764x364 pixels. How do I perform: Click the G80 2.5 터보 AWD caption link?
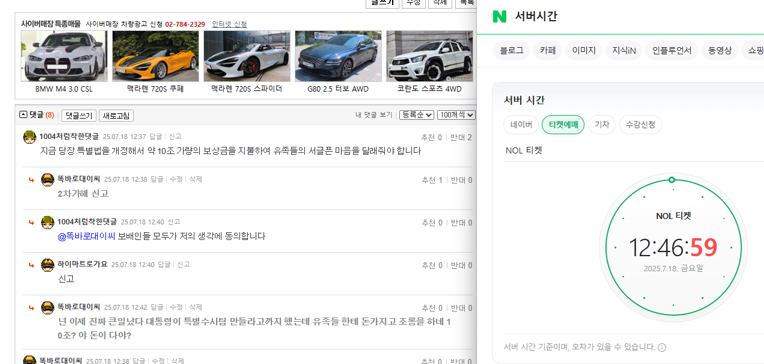(x=338, y=89)
